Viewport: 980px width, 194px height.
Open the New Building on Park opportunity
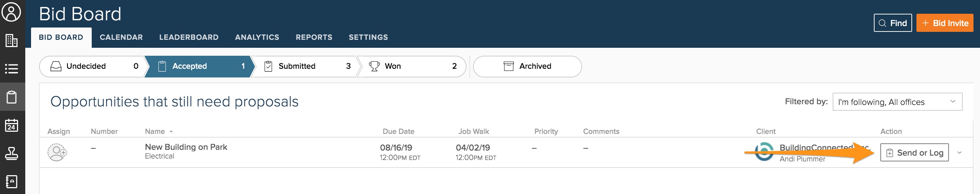(186, 147)
